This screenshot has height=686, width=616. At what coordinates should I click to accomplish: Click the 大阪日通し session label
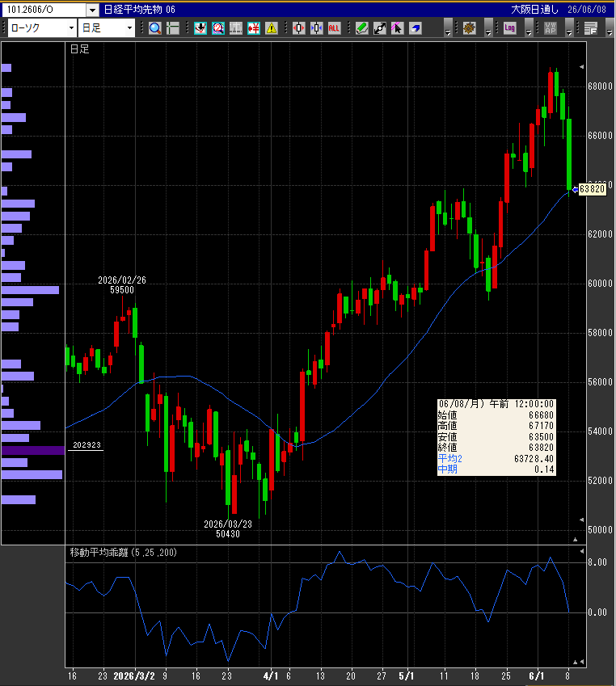[x=534, y=10]
